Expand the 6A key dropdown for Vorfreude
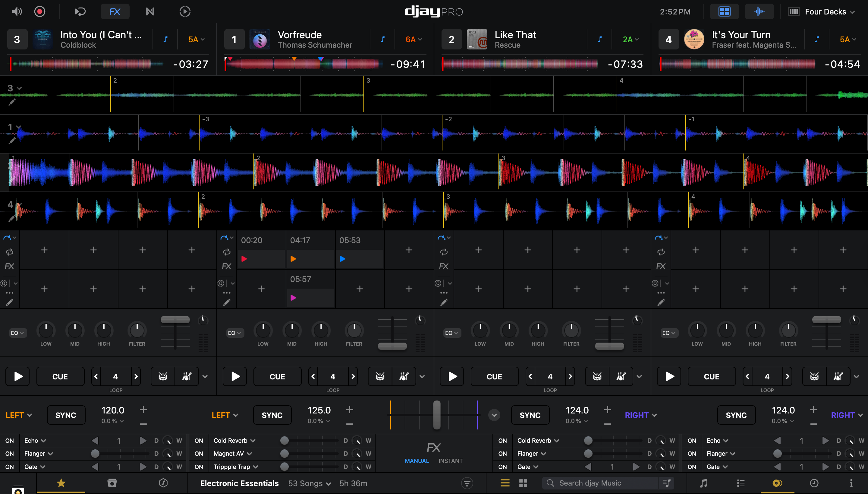This screenshot has width=868, height=494. [x=414, y=39]
